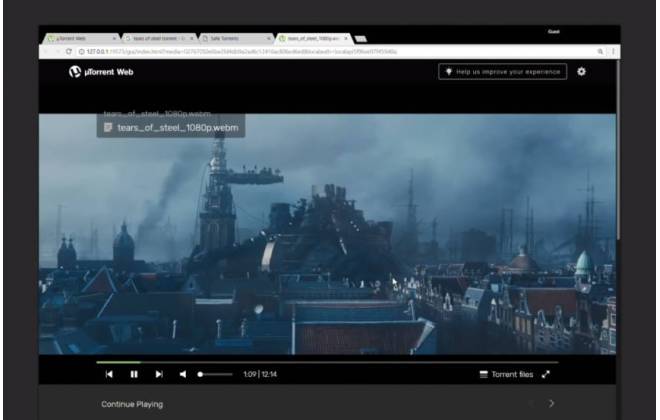Open the uTorrent Web settings gear
660x420 pixels.
(x=581, y=72)
